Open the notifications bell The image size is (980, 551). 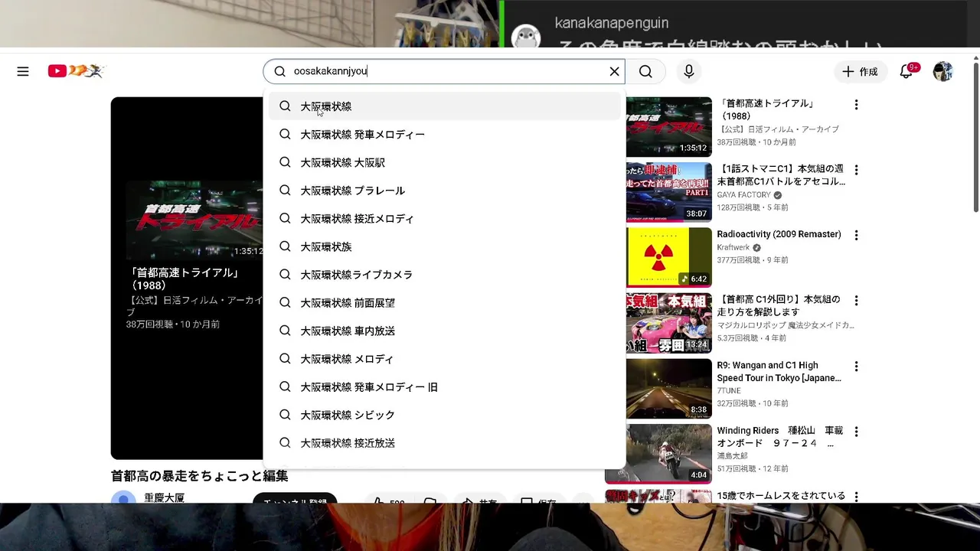[908, 71]
